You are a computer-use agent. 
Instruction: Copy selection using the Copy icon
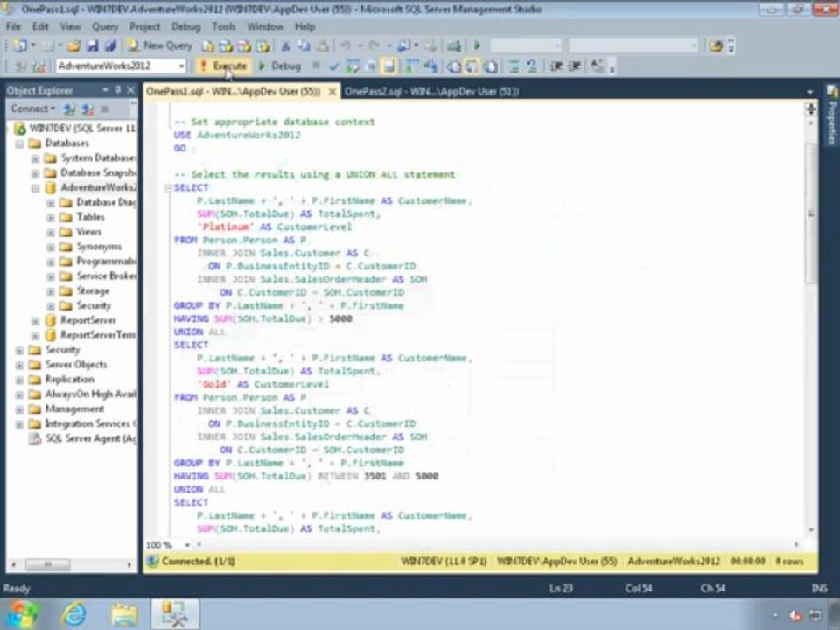304,46
